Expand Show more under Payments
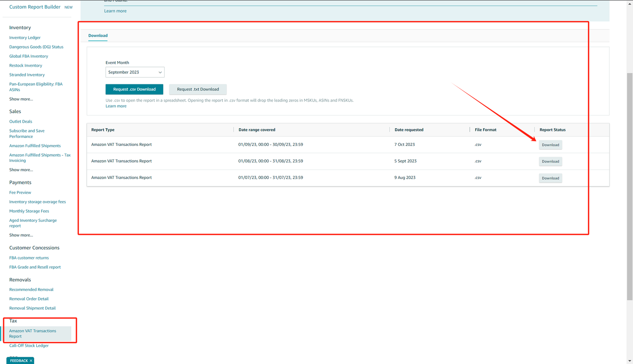Image resolution: width=633 pixels, height=364 pixels. coord(21,235)
